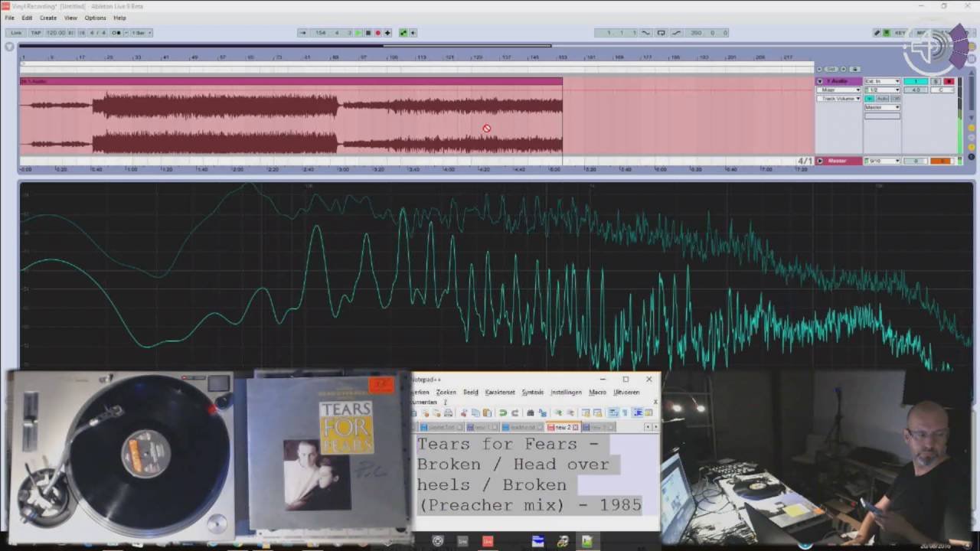The image size is (980, 551).
Task: Toggle the punch-in switch
Action: (x=645, y=33)
